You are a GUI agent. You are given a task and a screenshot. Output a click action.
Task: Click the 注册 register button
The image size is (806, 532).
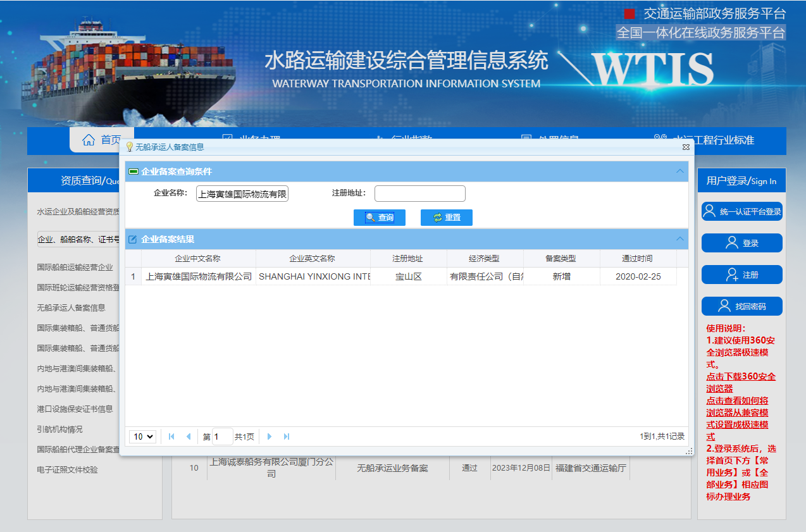click(741, 275)
